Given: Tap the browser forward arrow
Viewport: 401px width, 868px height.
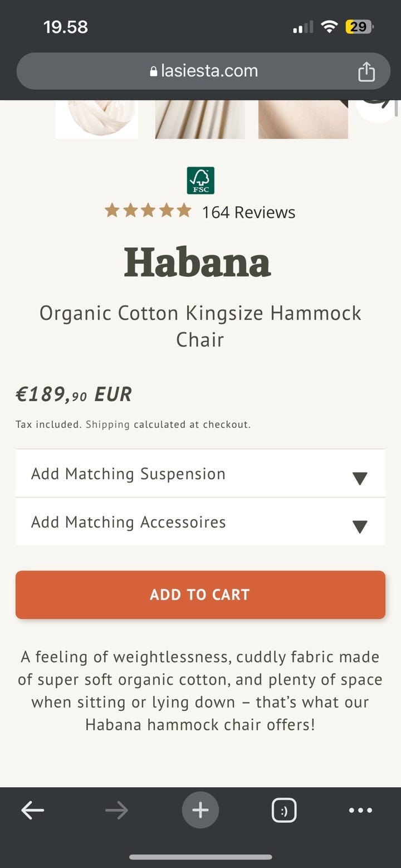Looking at the screenshot, I should click(x=116, y=810).
